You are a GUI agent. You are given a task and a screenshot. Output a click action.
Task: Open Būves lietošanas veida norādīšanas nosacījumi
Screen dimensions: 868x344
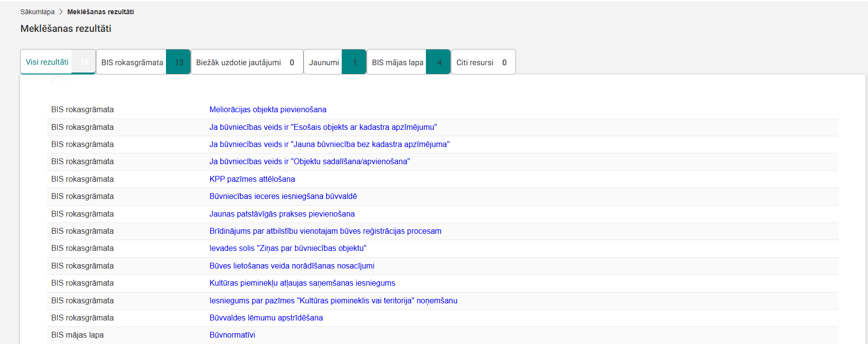(x=292, y=266)
